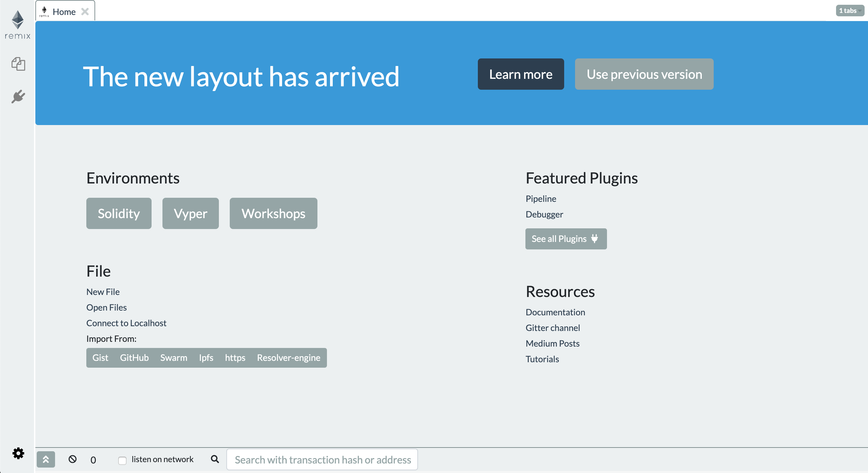Image resolution: width=868 pixels, height=473 pixels.
Task: Import from Swarm
Action: (x=174, y=358)
